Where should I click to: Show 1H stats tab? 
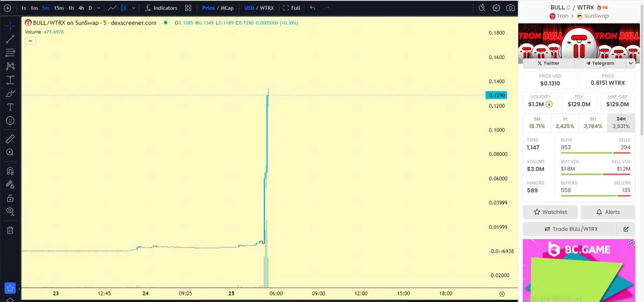coord(565,123)
